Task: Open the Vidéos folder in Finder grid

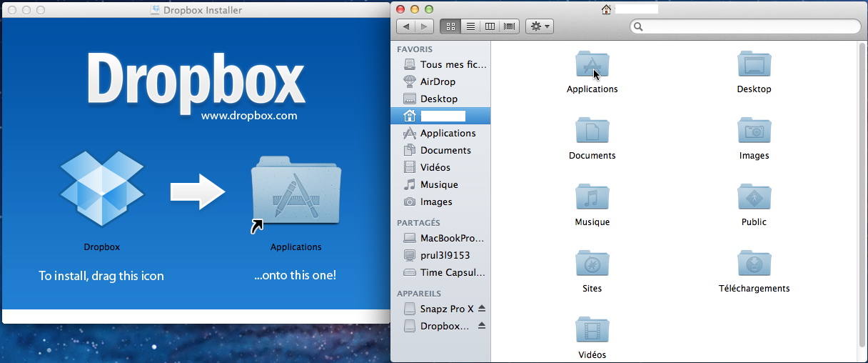Action: 592,330
